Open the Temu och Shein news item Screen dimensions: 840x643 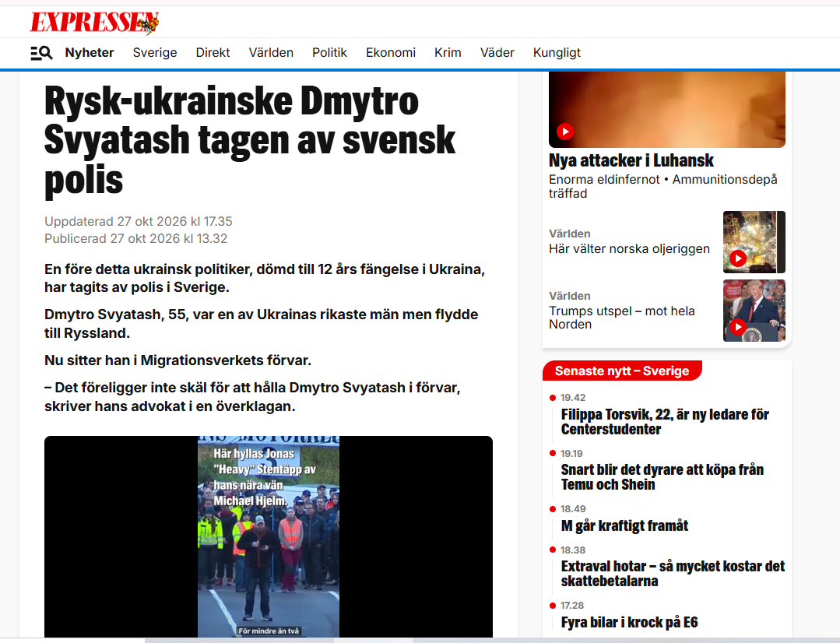663,477
